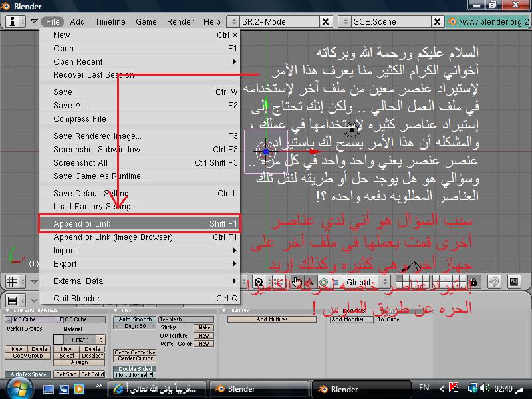Viewport: 532px width, 399px height.
Task: Click the SR:2-Model screen name field
Action: [x=279, y=22]
